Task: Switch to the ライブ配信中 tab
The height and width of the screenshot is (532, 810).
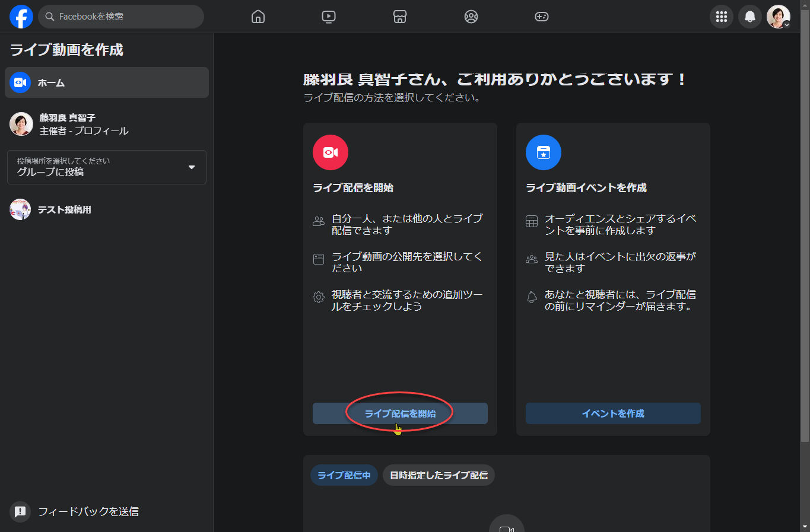Action: pyautogui.click(x=344, y=475)
